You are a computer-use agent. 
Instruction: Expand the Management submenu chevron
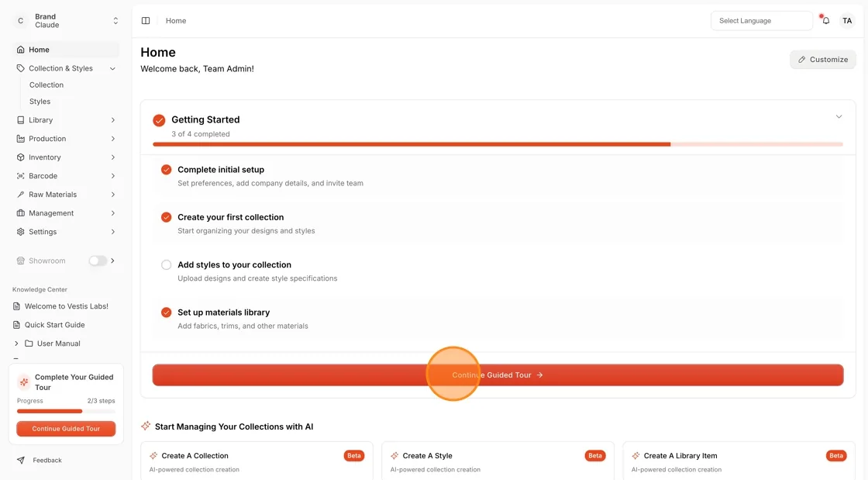click(113, 213)
